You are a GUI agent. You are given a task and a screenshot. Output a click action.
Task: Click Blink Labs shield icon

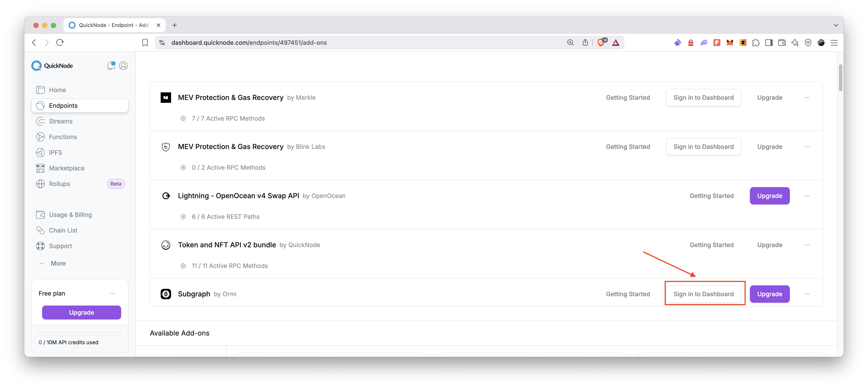166,147
